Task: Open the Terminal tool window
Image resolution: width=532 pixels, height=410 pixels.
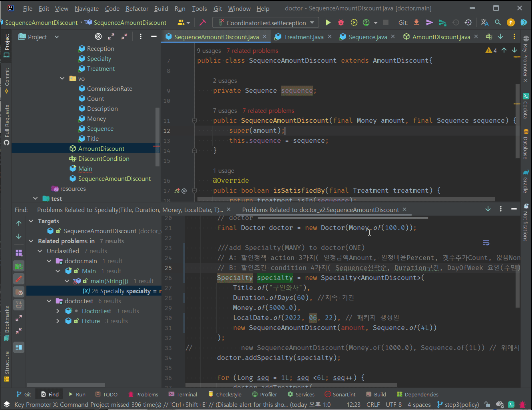Action: (x=183, y=394)
